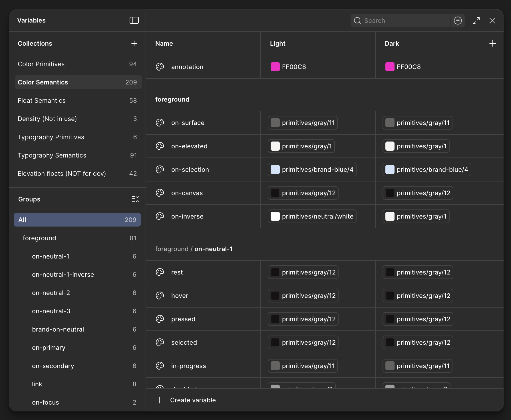Open Elevation floats (NOT for dev) collection
Screen dimensions: 511x420
(x=78, y=173)
